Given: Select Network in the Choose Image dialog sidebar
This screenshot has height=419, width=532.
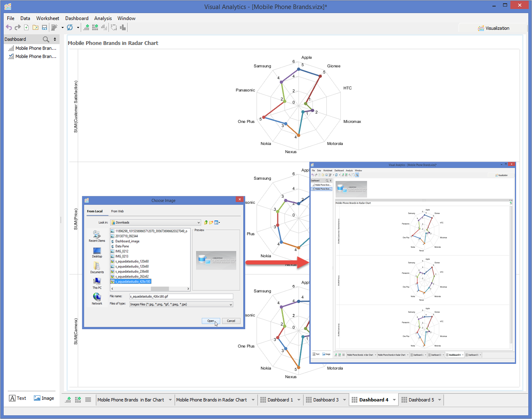Looking at the screenshot, I should 97,299.
